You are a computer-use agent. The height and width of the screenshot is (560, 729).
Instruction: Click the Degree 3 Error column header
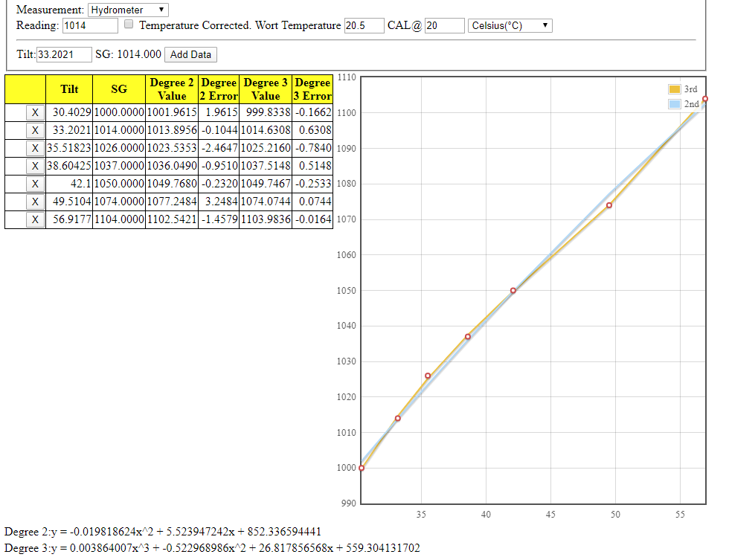(x=312, y=89)
